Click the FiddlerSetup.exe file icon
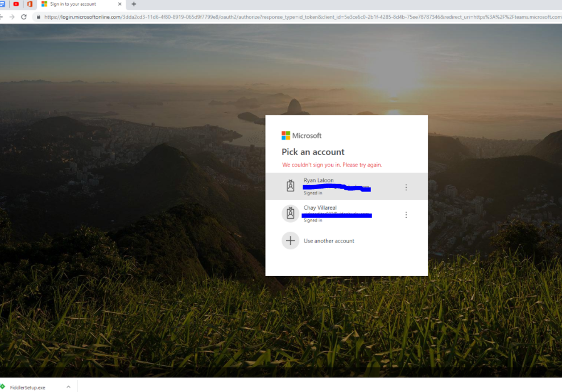 [3, 387]
